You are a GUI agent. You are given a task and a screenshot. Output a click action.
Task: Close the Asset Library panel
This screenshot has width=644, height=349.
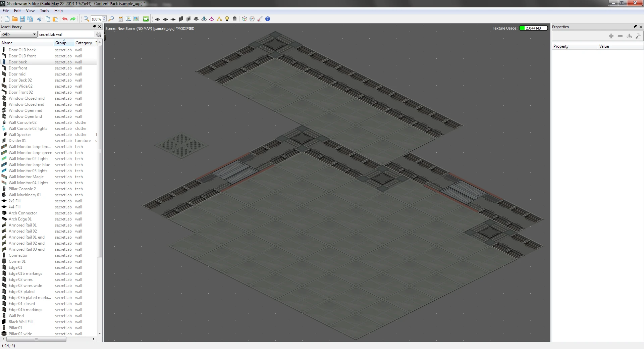pos(100,27)
